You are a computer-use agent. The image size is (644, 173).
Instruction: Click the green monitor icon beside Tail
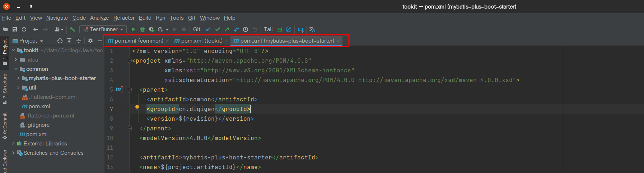279,29
